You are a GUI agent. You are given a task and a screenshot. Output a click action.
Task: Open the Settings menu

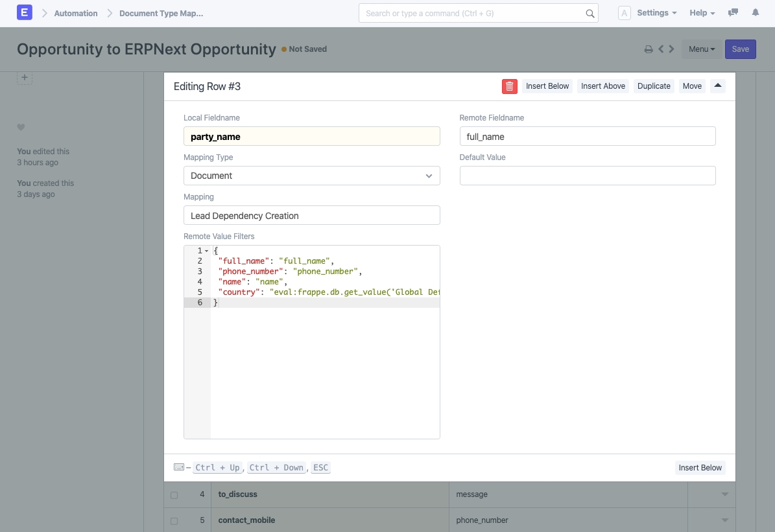pos(656,13)
